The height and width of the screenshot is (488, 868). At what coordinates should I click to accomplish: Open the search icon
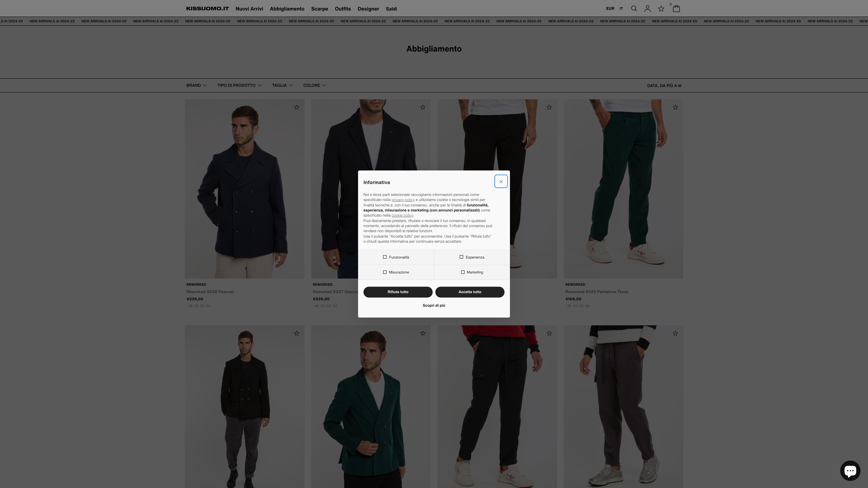[x=634, y=8]
